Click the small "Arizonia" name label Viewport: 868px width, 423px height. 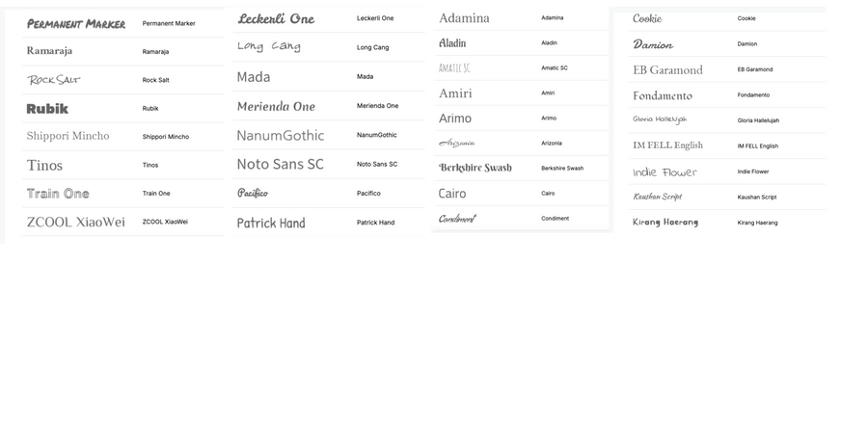(x=554, y=143)
